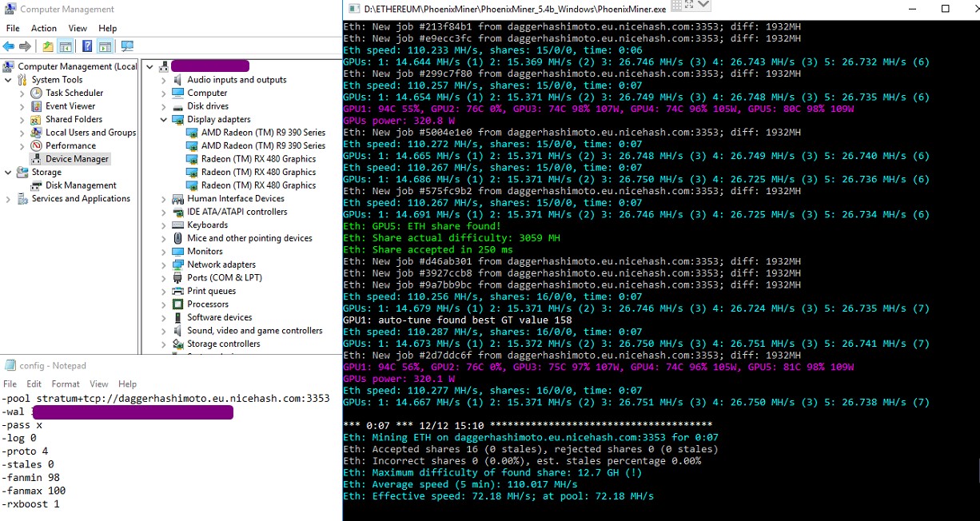Image resolution: width=980 pixels, height=521 pixels.
Task: Click the '-pool stratum+tcp' line in Notepad
Action: tap(165, 399)
